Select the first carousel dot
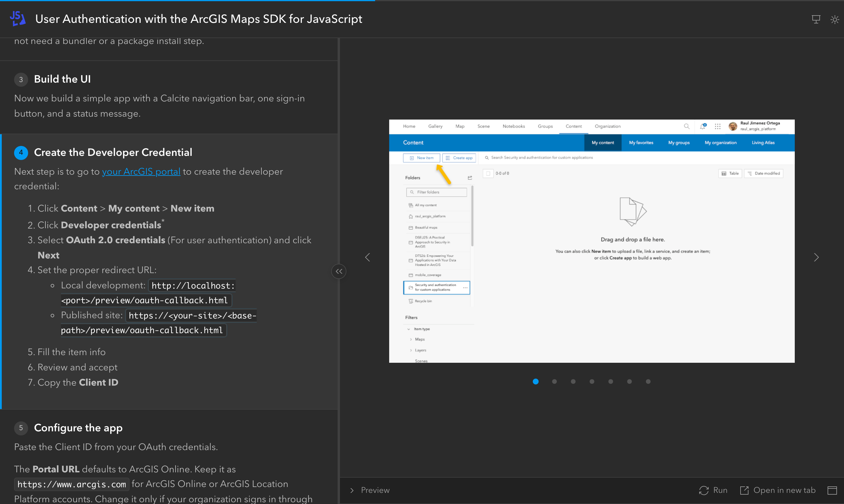The height and width of the screenshot is (504, 844). [536, 382]
